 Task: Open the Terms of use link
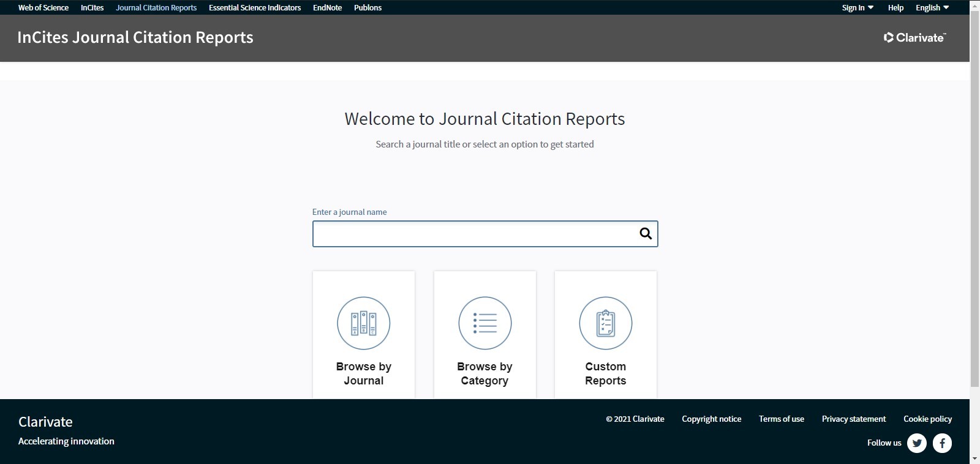782,419
